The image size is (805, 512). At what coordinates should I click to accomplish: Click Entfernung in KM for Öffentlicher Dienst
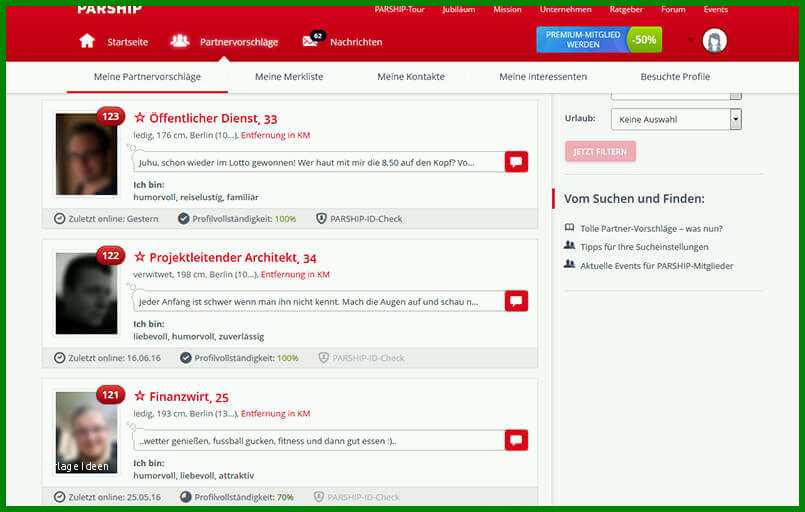tap(276, 135)
